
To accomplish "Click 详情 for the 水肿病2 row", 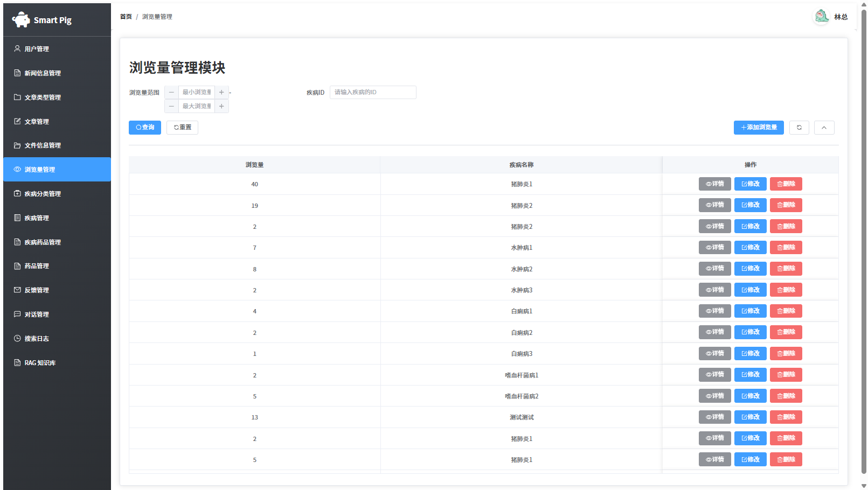I will [x=715, y=269].
